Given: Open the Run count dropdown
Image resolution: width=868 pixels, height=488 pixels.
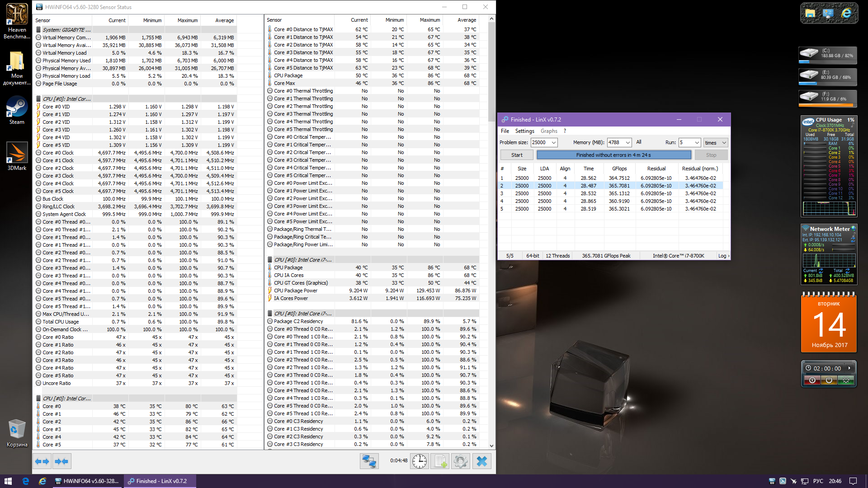Looking at the screenshot, I should 697,143.
